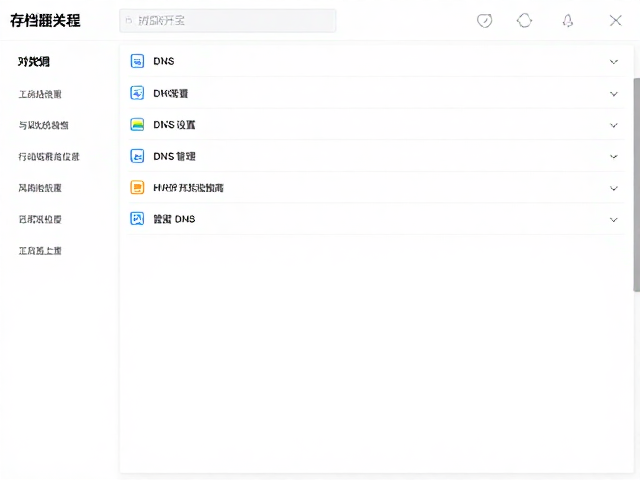
Task: Select the bold first sidebar item
Action: (x=34, y=62)
